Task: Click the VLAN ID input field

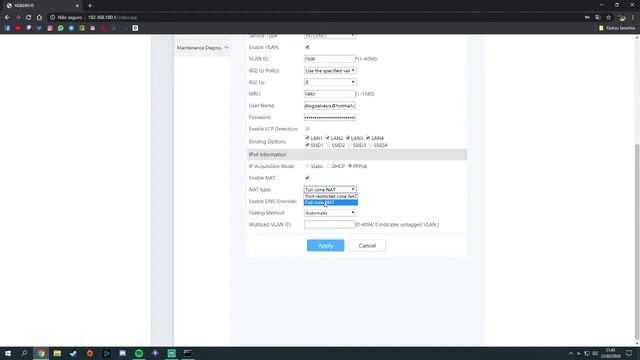Action: click(x=329, y=59)
